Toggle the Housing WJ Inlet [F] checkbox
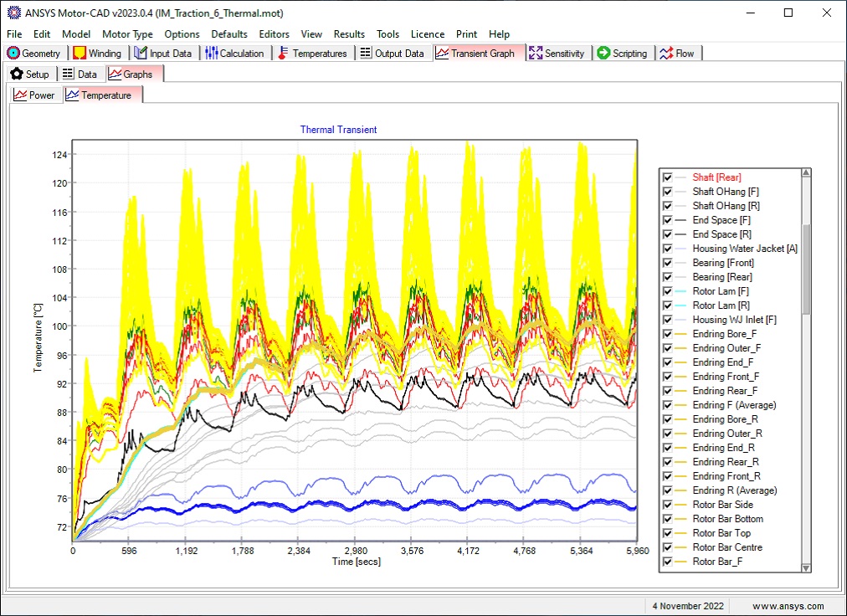The height and width of the screenshot is (616, 847). pyautogui.click(x=668, y=320)
